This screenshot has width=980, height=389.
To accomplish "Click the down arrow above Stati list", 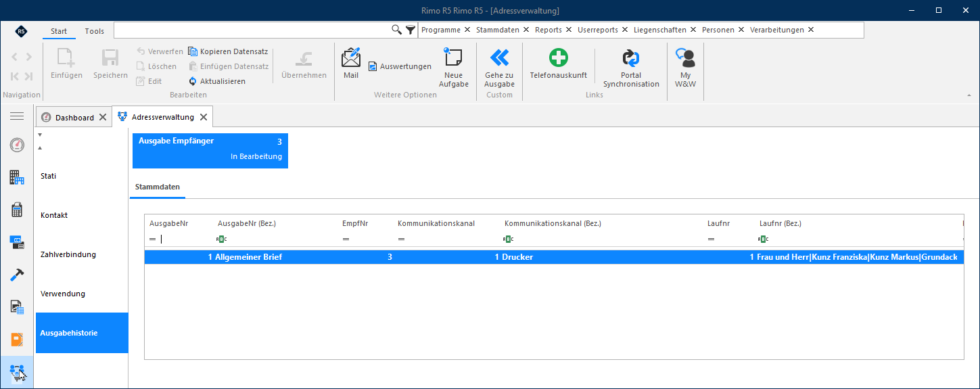I will click(39, 135).
